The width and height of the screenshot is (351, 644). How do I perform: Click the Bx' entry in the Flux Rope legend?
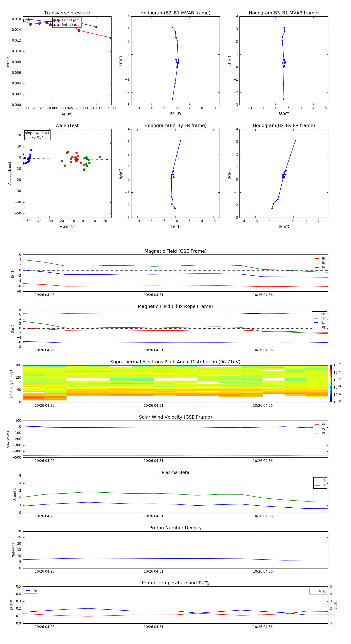coord(320,314)
